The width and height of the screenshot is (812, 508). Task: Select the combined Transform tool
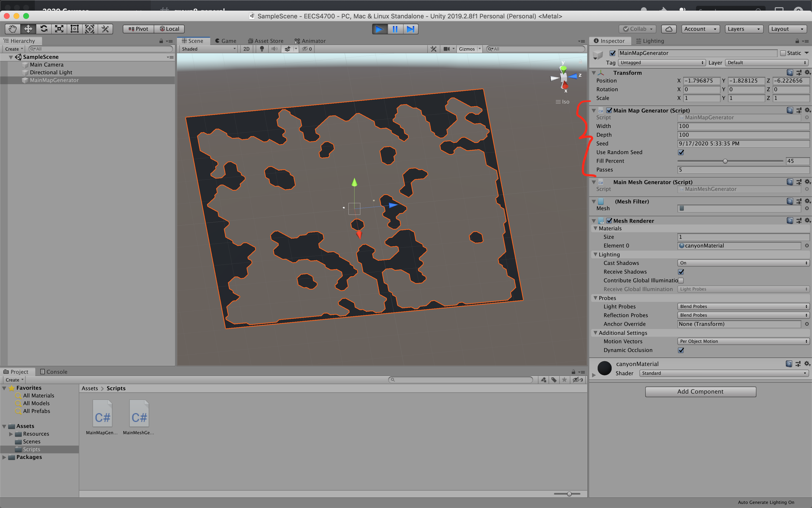(90, 29)
